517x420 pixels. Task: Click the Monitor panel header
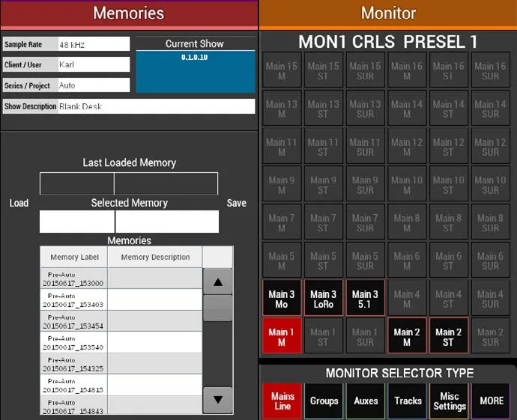click(388, 14)
